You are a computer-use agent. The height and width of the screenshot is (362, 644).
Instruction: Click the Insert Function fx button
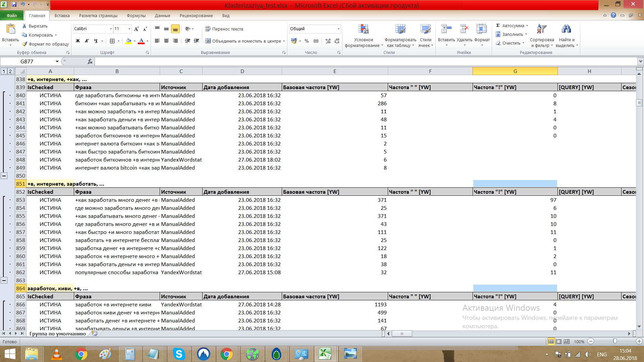(x=90, y=61)
